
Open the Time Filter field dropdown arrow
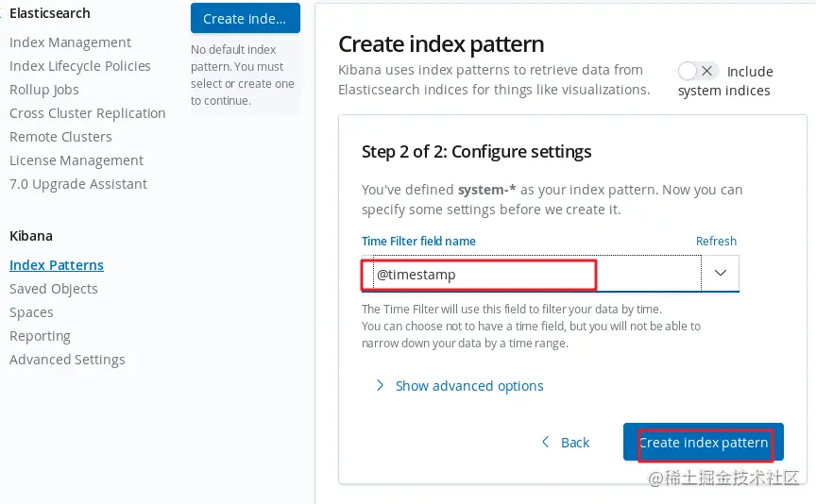pos(721,274)
